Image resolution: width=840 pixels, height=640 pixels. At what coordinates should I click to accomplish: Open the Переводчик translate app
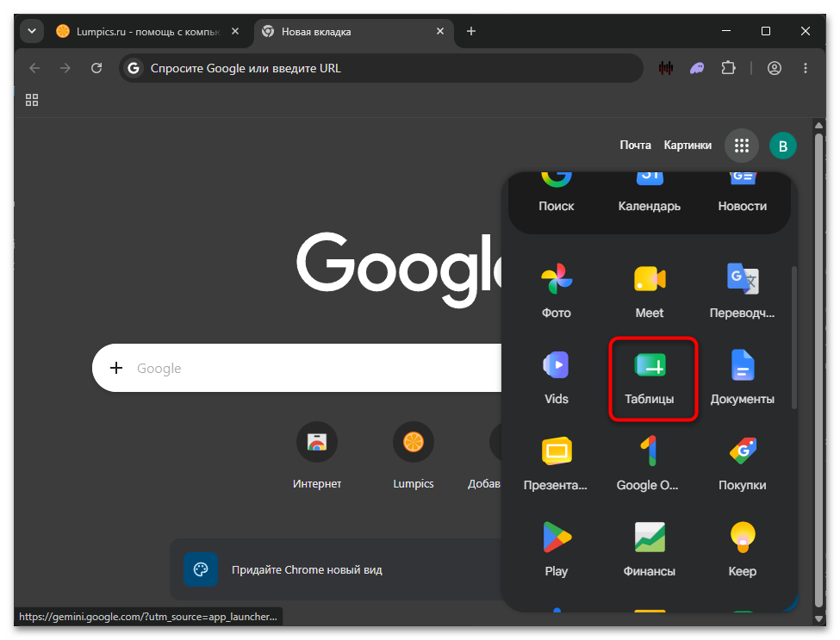point(742,291)
